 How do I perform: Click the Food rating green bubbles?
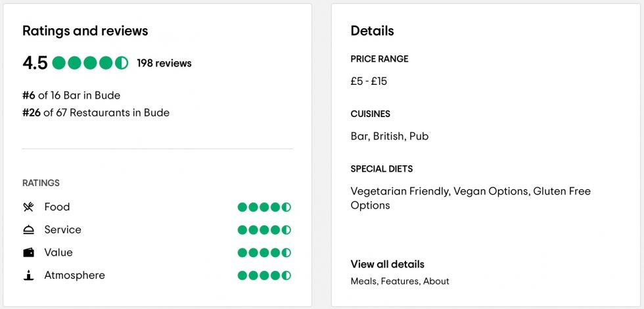pos(264,207)
